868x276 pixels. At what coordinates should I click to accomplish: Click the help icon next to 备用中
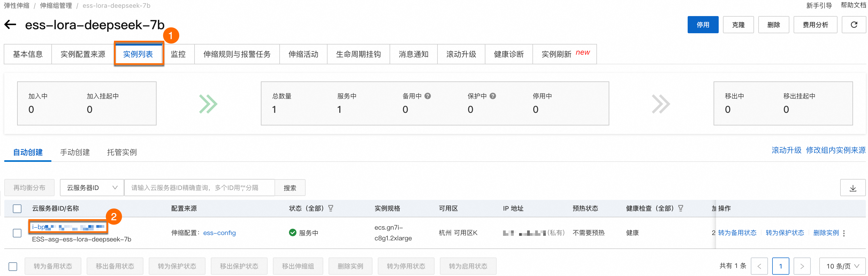point(428,96)
